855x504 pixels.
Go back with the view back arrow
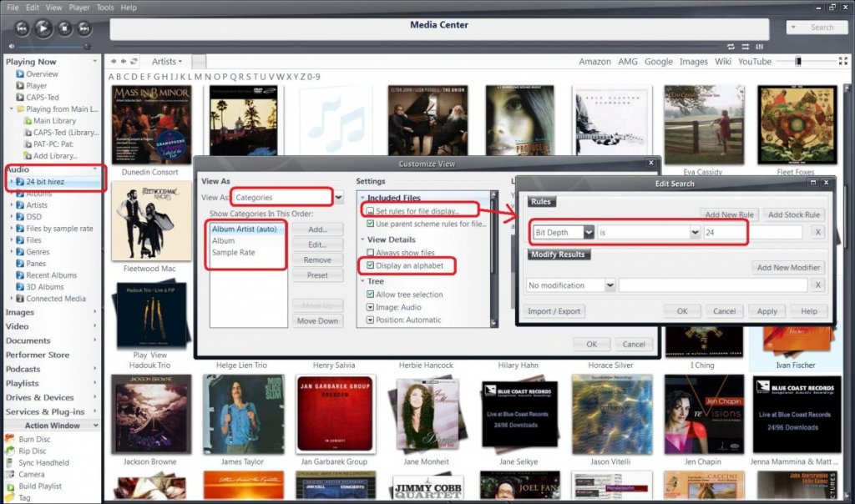pos(114,62)
